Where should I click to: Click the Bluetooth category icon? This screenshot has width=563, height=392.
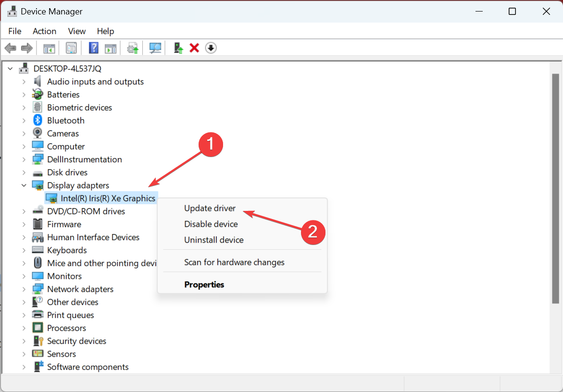click(x=38, y=120)
